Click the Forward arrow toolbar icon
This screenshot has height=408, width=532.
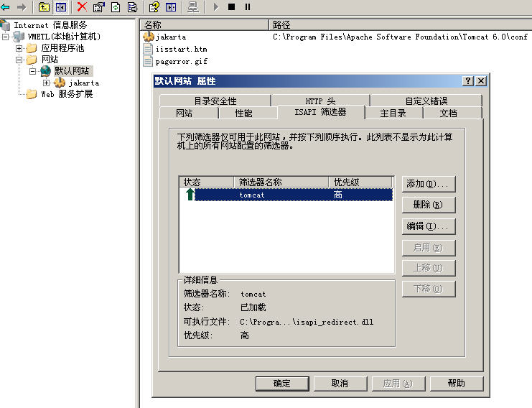coord(22,6)
